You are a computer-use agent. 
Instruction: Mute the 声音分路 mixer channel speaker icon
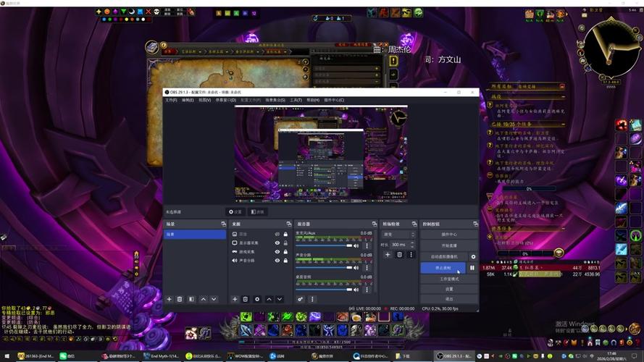[x=356, y=268]
